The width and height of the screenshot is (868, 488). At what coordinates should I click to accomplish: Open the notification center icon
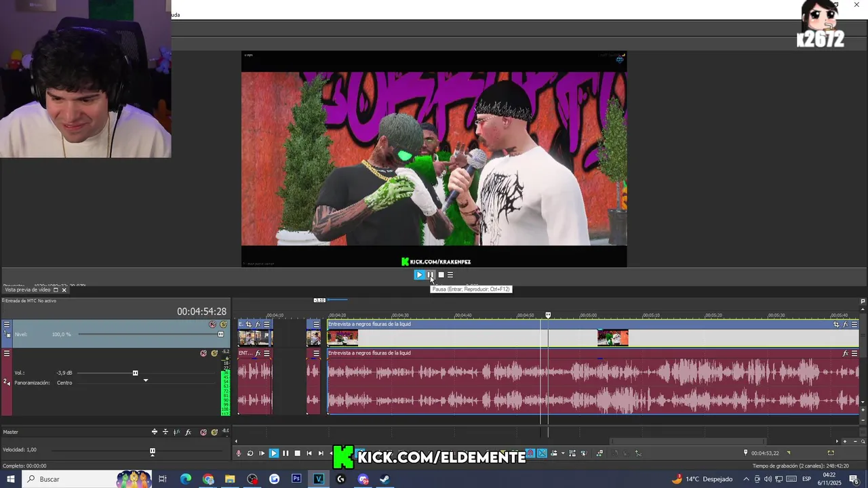click(854, 479)
